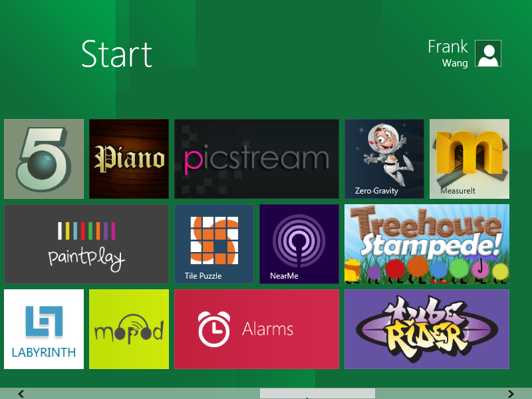Viewport: 532px width, 399px height.
Task: Click the horizontal scrollbar thumb
Action: pyautogui.click(x=318, y=394)
